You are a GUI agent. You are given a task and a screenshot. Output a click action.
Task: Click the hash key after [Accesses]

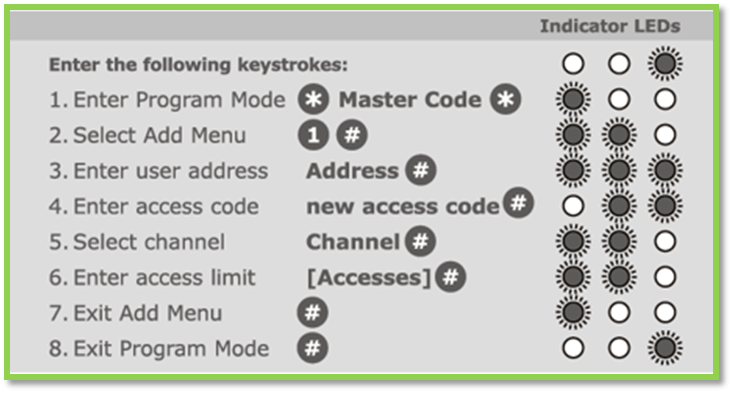point(450,277)
